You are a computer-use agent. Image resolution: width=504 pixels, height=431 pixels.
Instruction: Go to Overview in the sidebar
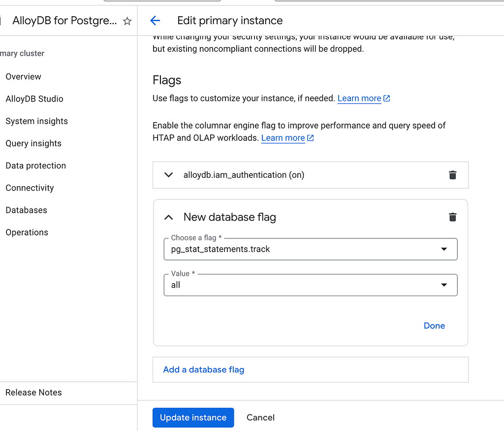coord(24,76)
